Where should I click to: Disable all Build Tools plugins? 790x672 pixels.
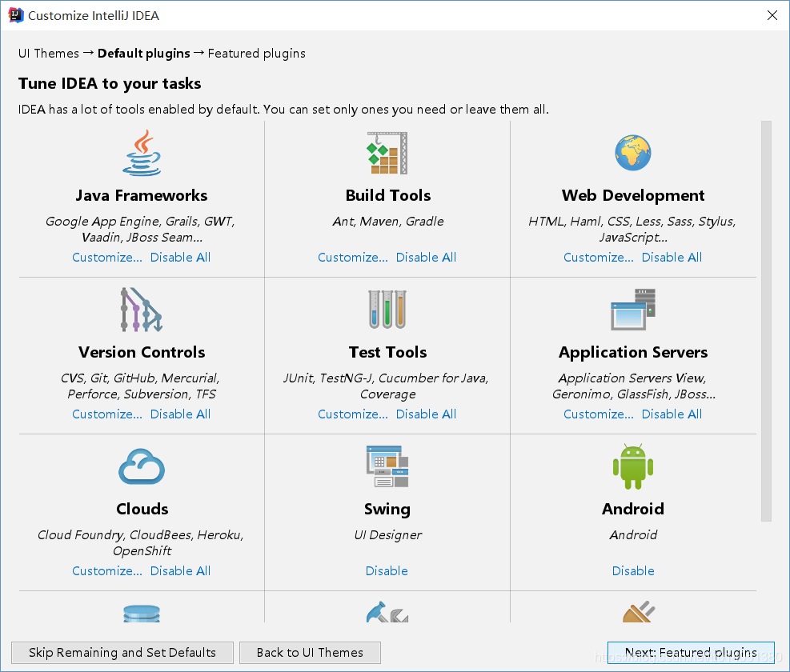[x=427, y=258]
